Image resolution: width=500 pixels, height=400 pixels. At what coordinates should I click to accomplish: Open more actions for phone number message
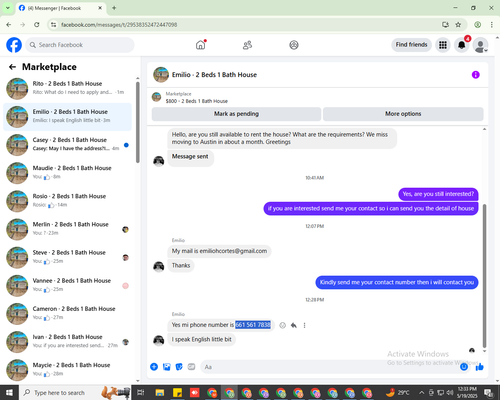click(304, 325)
